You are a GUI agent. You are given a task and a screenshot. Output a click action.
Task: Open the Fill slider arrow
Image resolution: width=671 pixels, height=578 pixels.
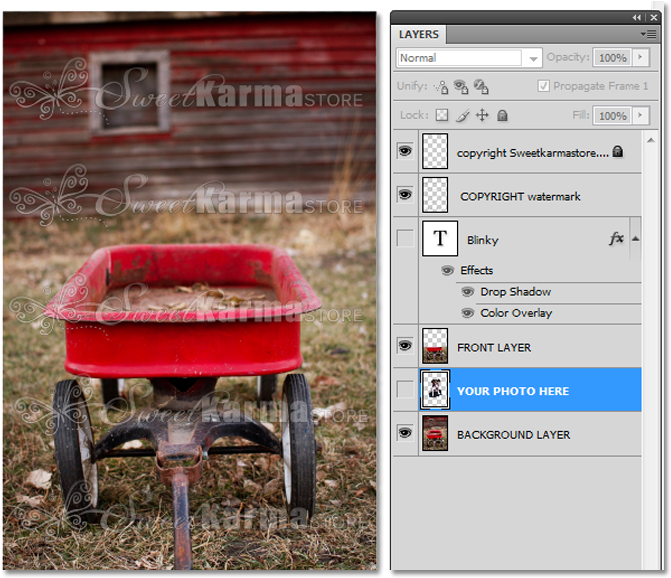[640, 115]
